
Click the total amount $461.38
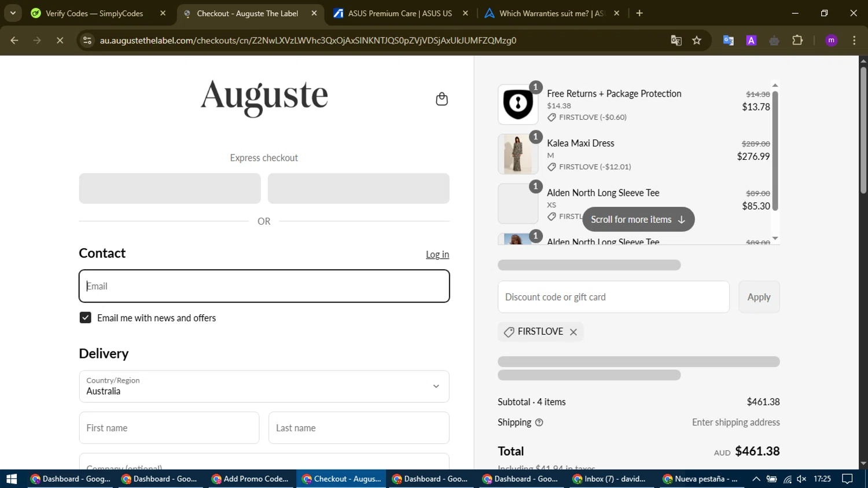[x=757, y=451]
